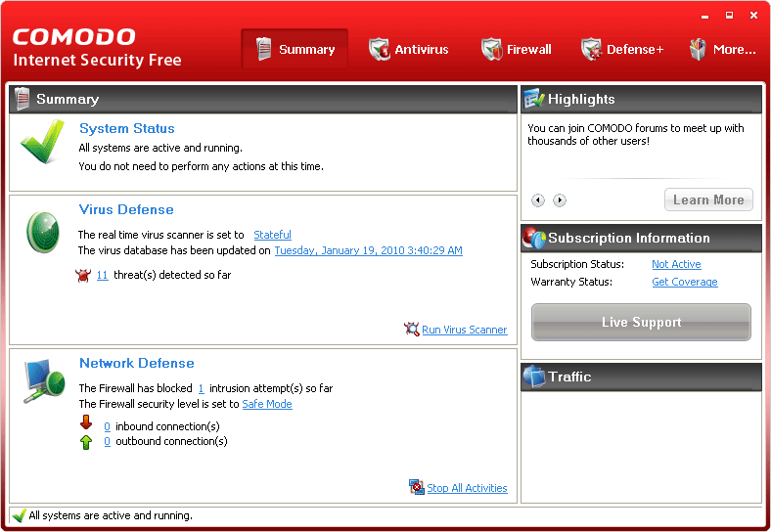Open the virus database update date link
This screenshot has width=771, height=532.
pyautogui.click(x=368, y=250)
